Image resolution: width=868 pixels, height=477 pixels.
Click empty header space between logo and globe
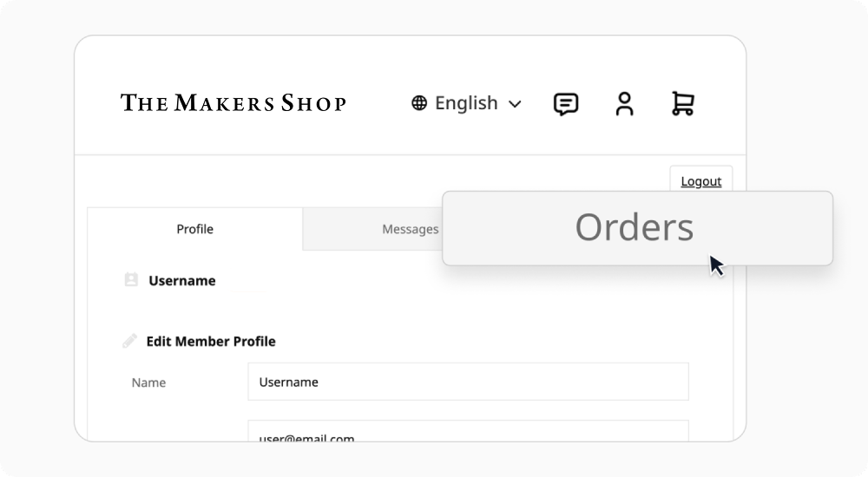point(378,103)
